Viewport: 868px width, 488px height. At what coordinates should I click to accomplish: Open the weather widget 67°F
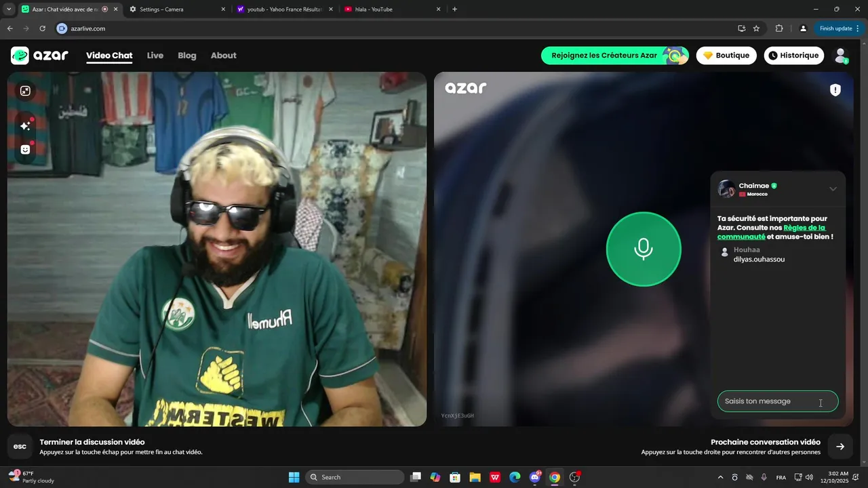point(32,477)
